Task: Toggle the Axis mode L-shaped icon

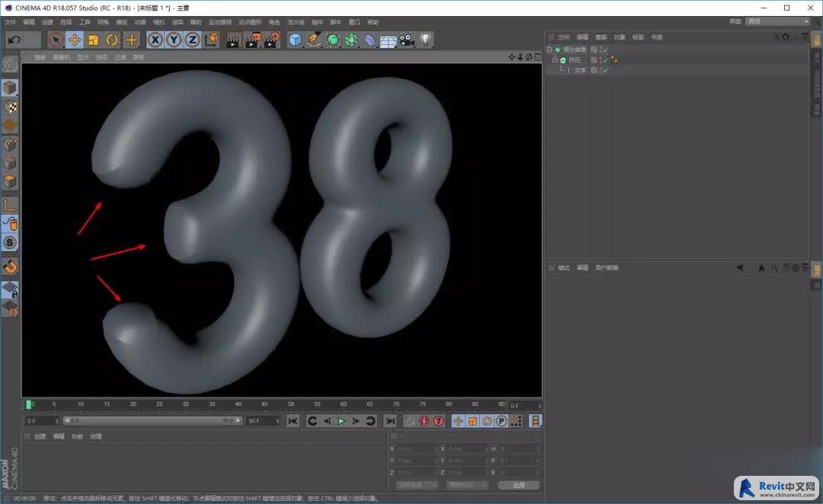Action: click(x=10, y=205)
